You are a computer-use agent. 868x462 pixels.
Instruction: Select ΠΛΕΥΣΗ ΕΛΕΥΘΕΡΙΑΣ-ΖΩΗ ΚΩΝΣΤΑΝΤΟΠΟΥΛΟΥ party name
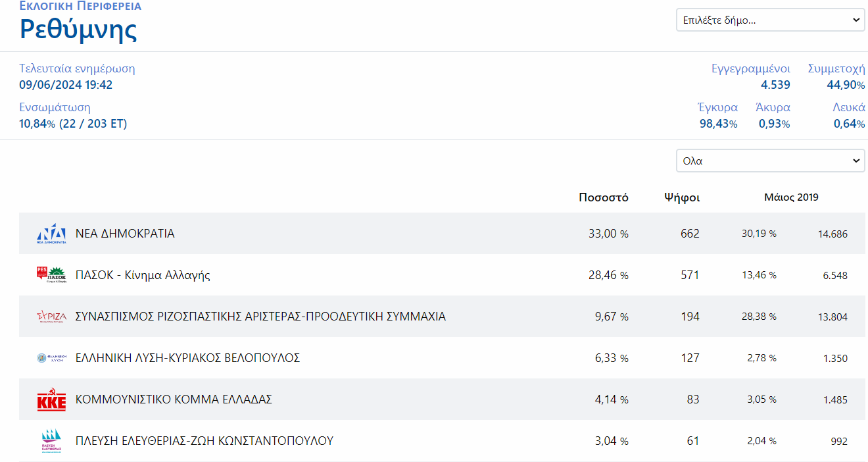(x=205, y=441)
